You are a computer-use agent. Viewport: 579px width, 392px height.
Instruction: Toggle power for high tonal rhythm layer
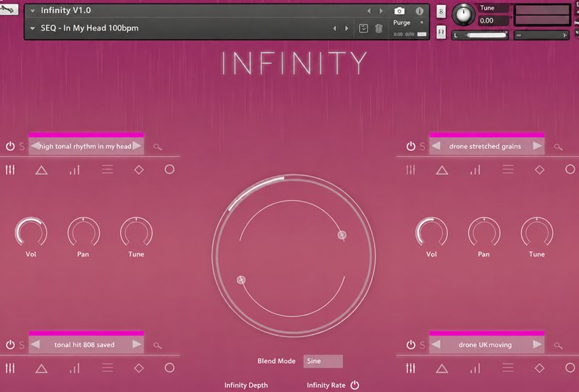click(10, 147)
